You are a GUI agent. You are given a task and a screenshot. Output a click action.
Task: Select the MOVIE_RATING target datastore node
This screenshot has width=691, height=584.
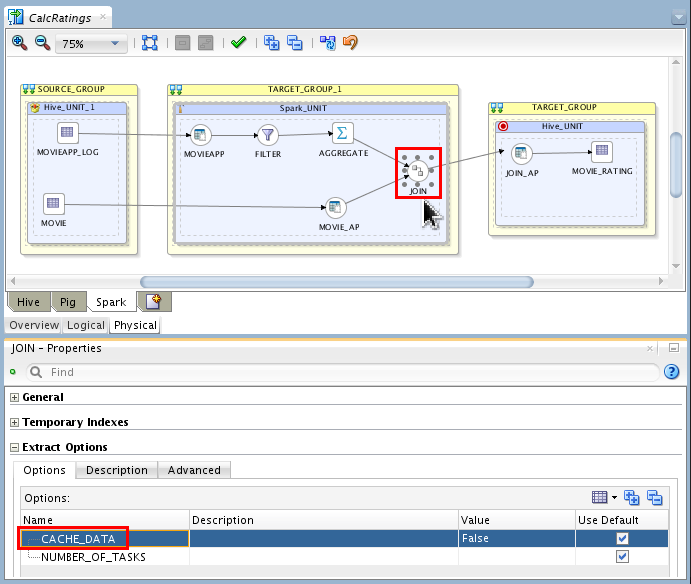[x=602, y=151]
